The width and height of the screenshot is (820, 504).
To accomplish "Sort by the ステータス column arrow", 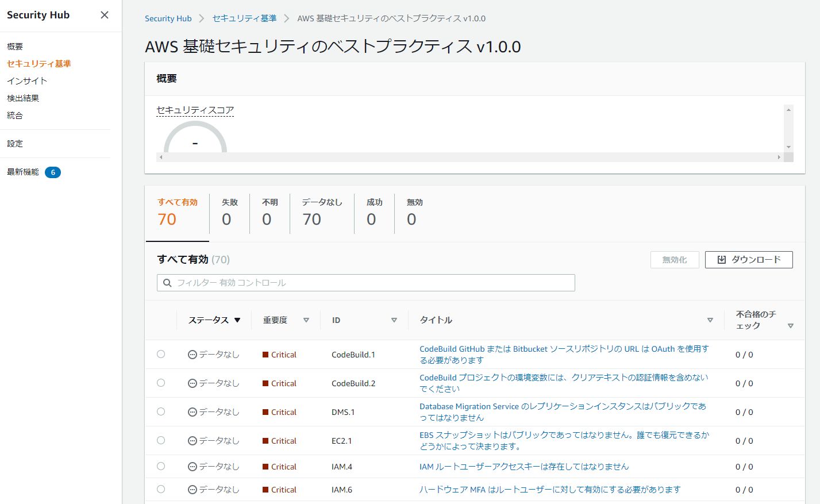I will click(x=237, y=320).
